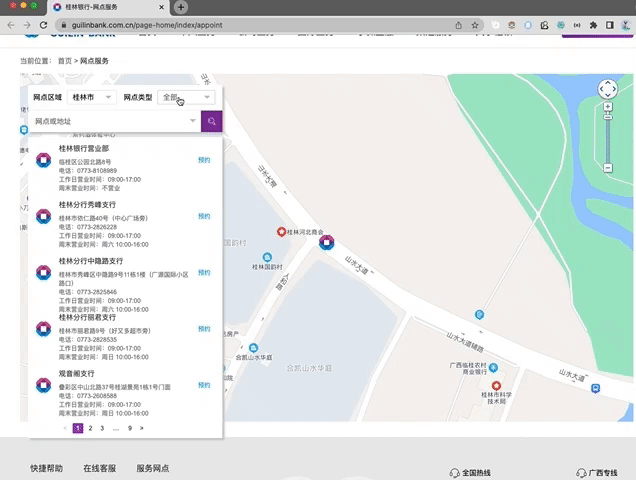The width and height of the screenshot is (636, 480).
Task: Click 网点服务 in the breadcrumb
Action: (94, 61)
